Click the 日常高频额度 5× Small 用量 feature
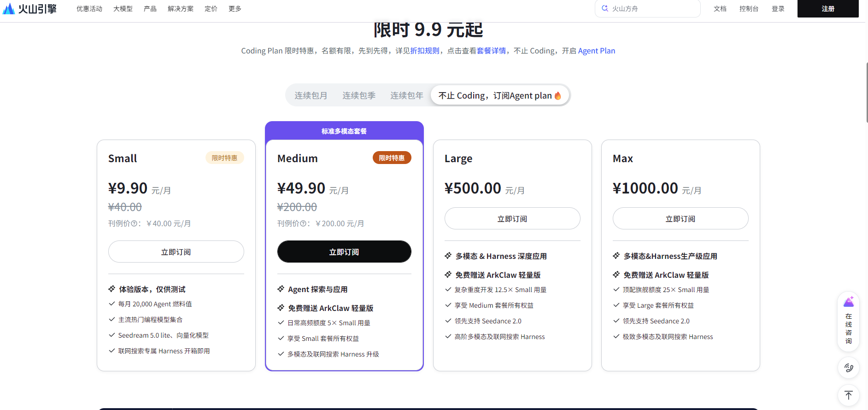Image resolution: width=868 pixels, height=410 pixels. pos(329,323)
